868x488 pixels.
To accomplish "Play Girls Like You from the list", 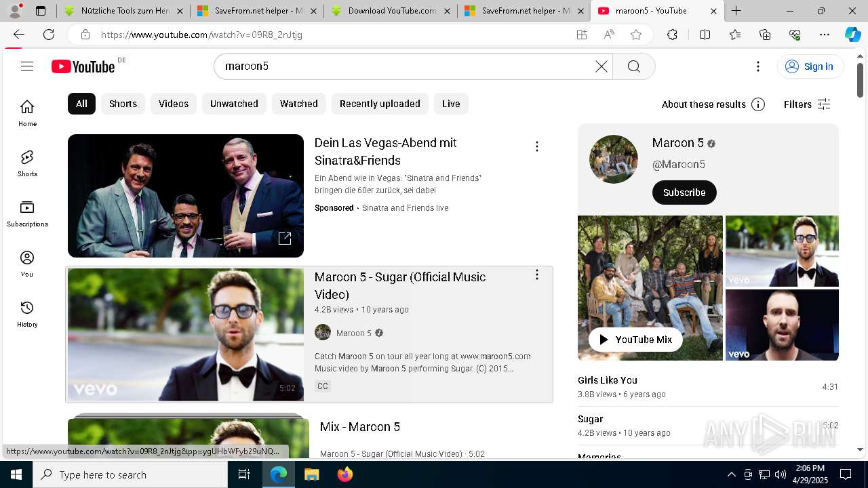I will coord(708,387).
